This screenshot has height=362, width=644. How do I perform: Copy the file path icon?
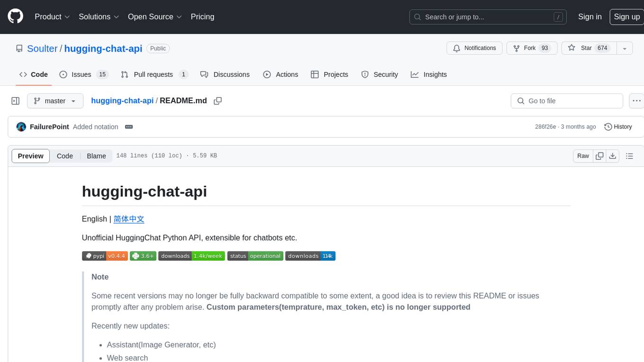click(218, 101)
